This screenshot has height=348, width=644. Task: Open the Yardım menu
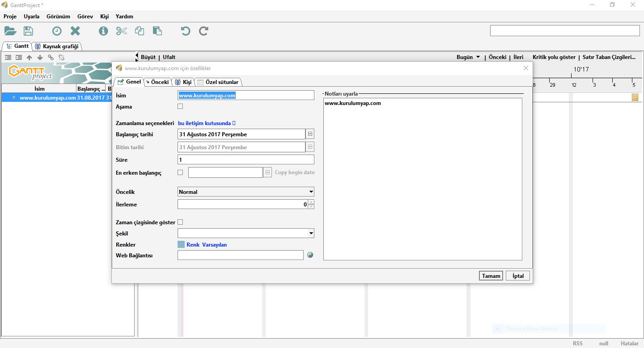tap(124, 17)
